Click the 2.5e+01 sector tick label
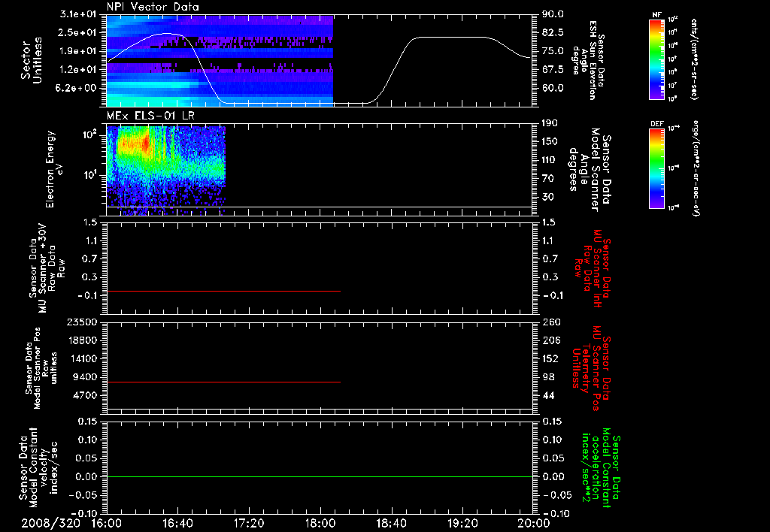 (78, 32)
